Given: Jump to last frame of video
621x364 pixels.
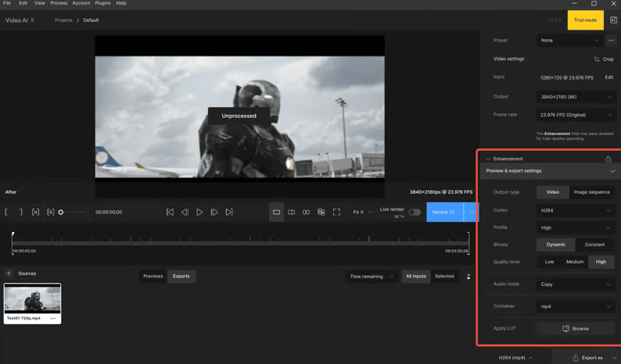Looking at the screenshot, I should coord(229,212).
